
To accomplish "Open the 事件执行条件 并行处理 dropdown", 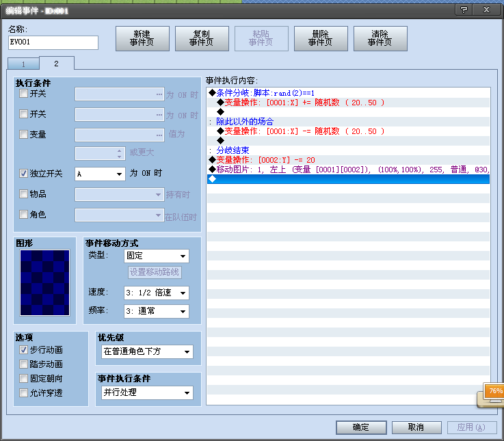I will coord(147,392).
